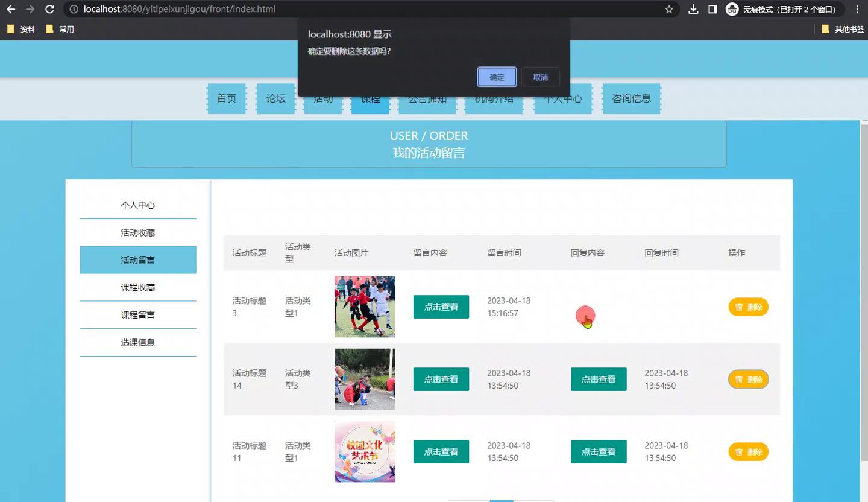The image size is (868, 502).
Task: View 留言内容 for 活动标题3
Action: coord(441,307)
